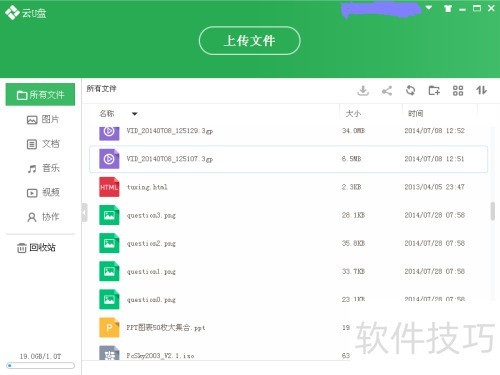Image resolution: width=500 pixels, height=375 pixels.
Task: Click date 2014/07/08 12:52
Action: tap(434, 131)
